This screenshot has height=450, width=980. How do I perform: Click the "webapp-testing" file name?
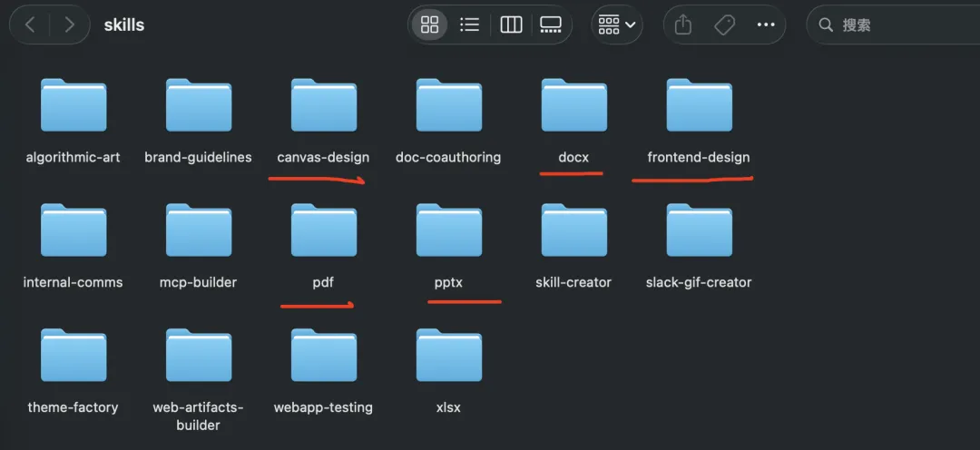pos(323,407)
